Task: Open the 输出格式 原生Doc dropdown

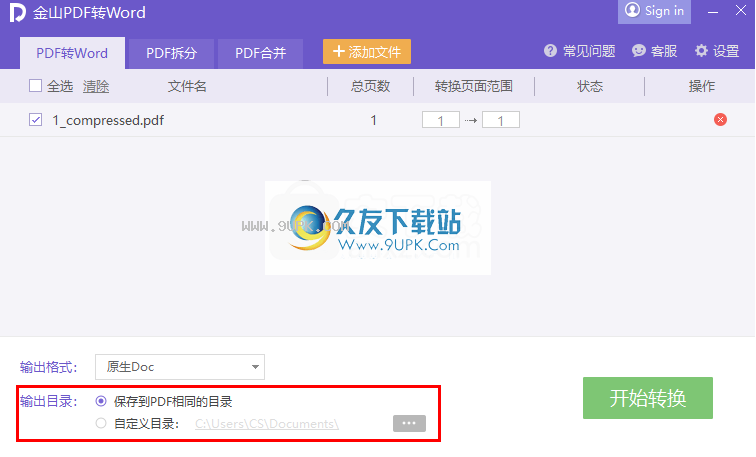Action: 180,367
